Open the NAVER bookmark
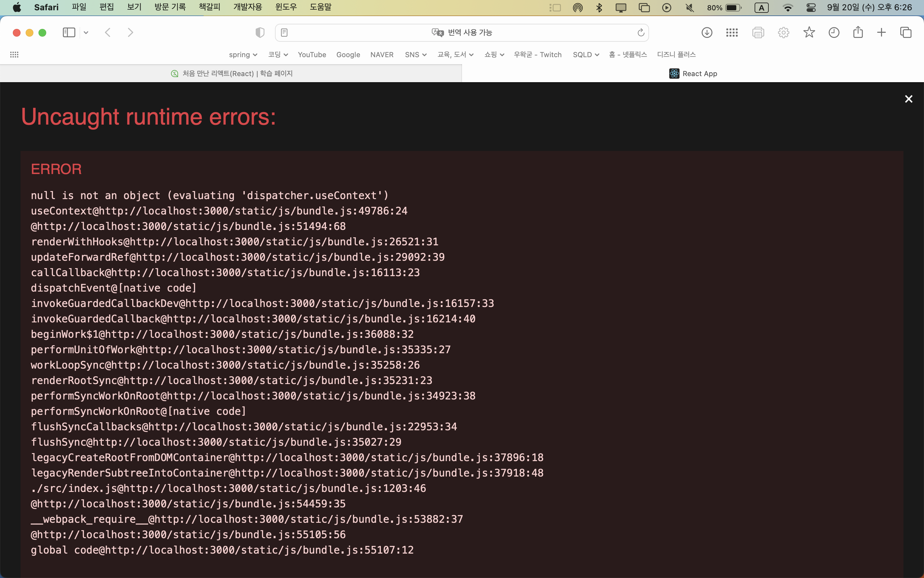This screenshot has width=924, height=578. click(382, 55)
